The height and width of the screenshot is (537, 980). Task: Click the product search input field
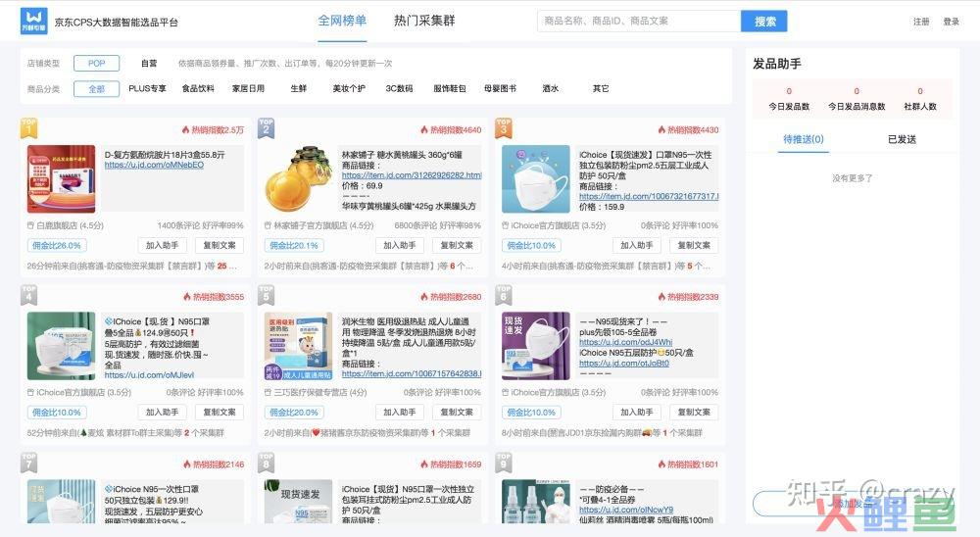pos(639,22)
